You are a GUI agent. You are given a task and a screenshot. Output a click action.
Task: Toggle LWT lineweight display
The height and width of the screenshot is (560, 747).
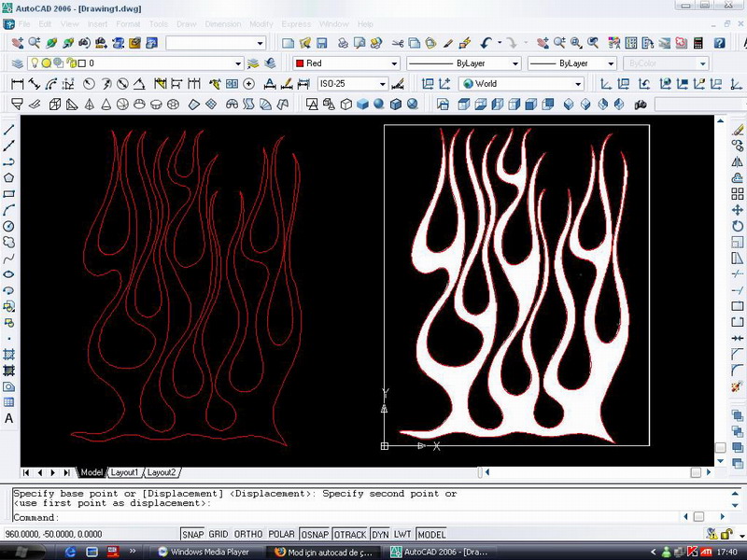[402, 534]
